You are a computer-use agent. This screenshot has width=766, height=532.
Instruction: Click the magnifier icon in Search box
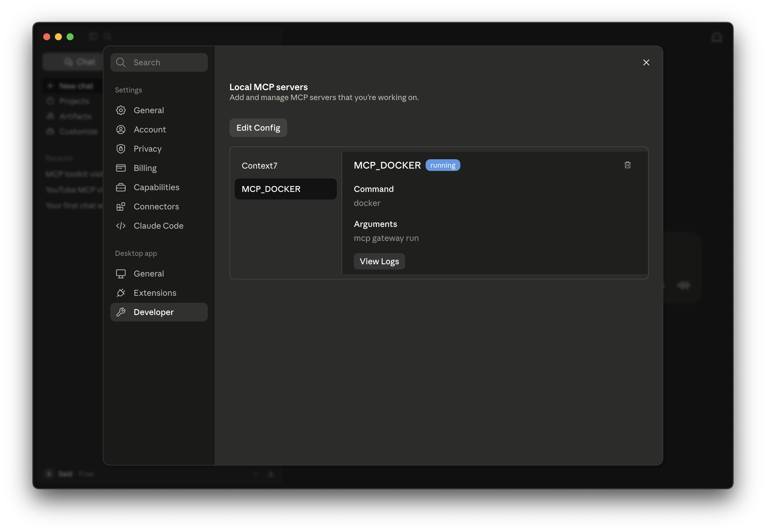121,62
